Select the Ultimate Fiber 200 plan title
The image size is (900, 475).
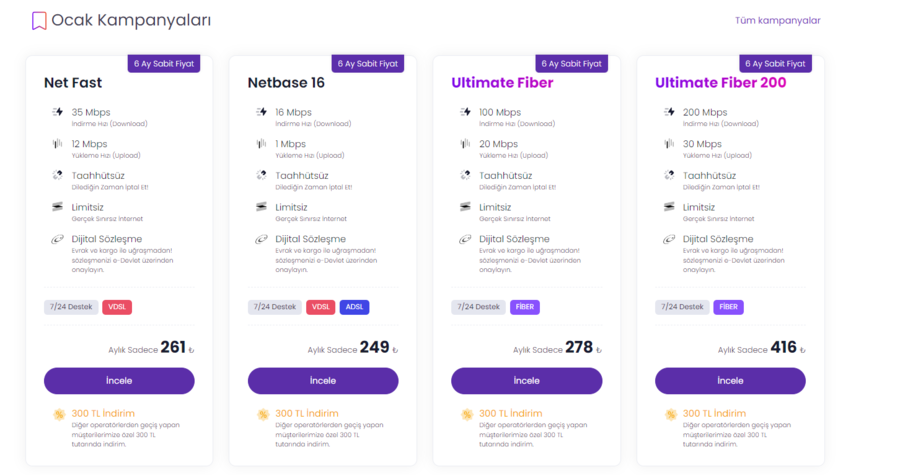click(x=720, y=83)
